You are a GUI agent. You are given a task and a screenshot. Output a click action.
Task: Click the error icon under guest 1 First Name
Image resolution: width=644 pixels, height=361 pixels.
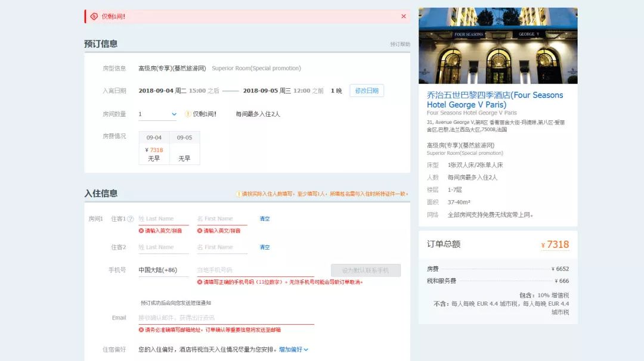[x=200, y=231]
